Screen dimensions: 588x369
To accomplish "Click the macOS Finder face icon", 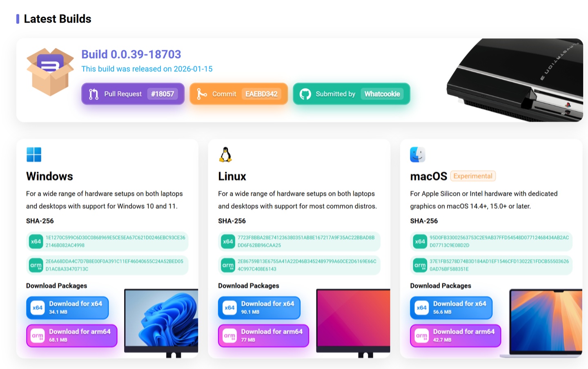I will tap(418, 154).
